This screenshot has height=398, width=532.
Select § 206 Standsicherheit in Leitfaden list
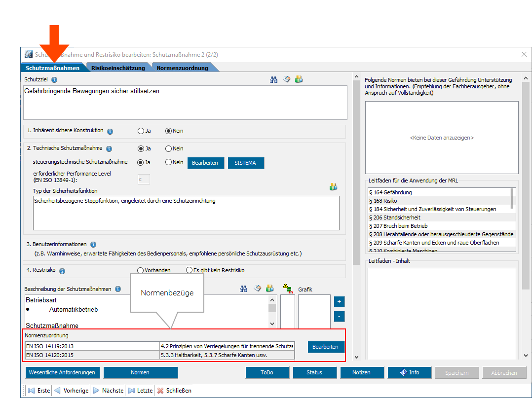coord(394,217)
